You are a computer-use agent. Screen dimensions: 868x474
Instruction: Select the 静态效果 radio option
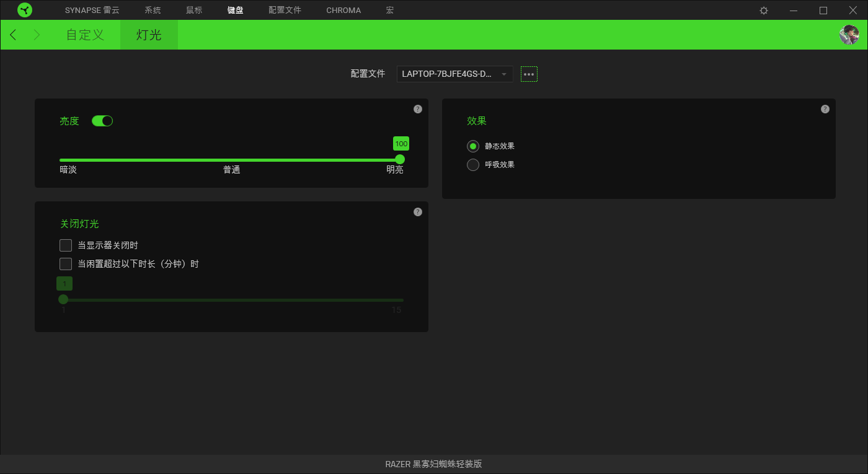point(473,146)
